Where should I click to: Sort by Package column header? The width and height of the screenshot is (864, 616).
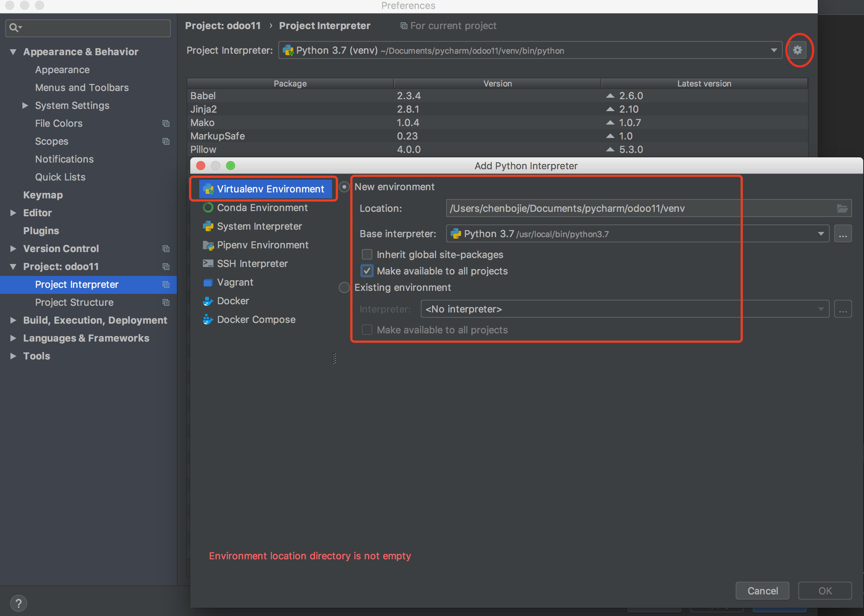click(x=290, y=84)
